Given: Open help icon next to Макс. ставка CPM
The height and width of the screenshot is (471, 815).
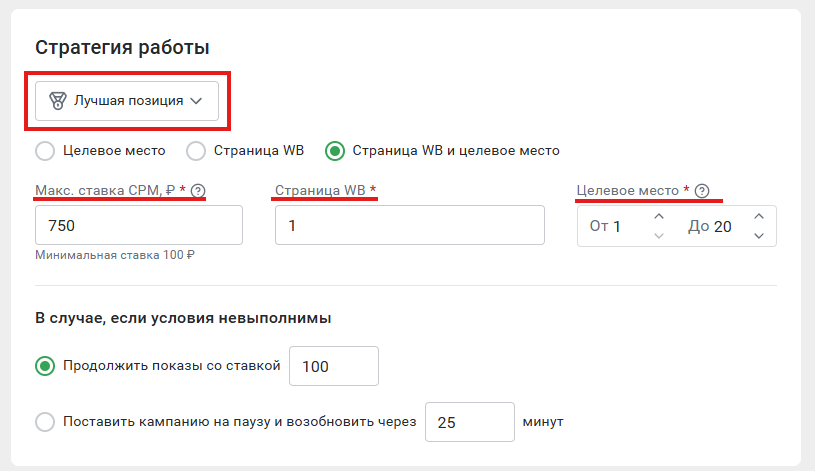Looking at the screenshot, I should pos(198,191).
